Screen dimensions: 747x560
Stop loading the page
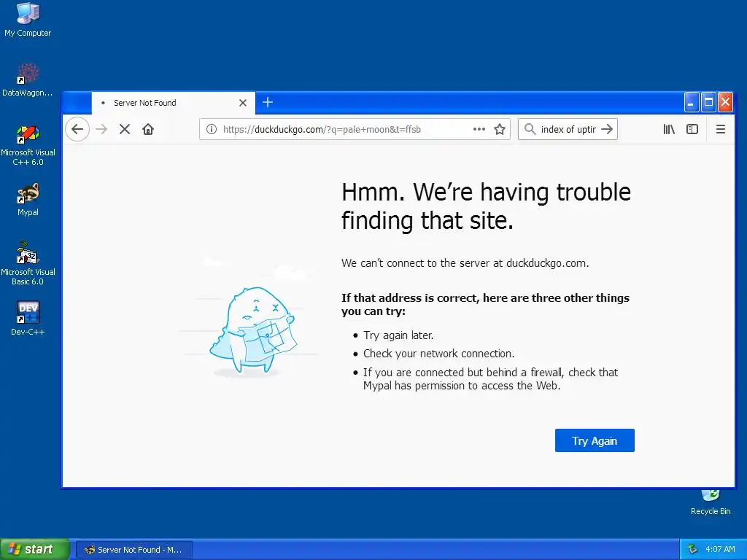(125, 129)
